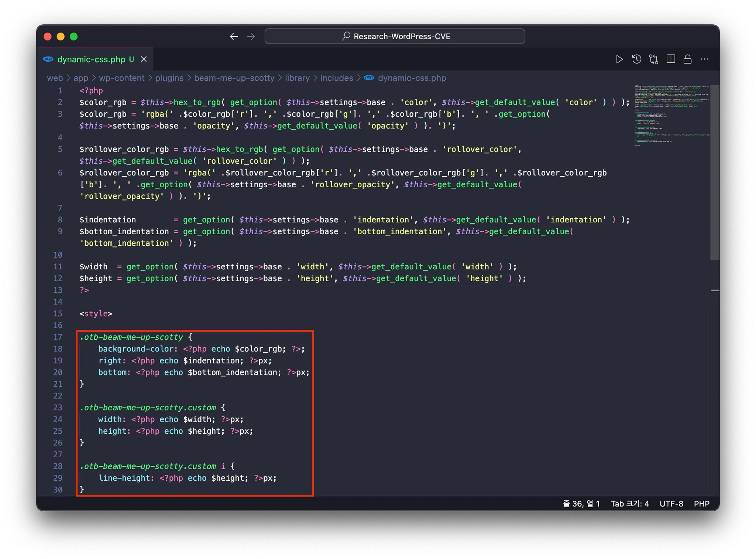Open wp-content breadcrumb segment
Viewport: 756px width, 559px height.
(121, 78)
